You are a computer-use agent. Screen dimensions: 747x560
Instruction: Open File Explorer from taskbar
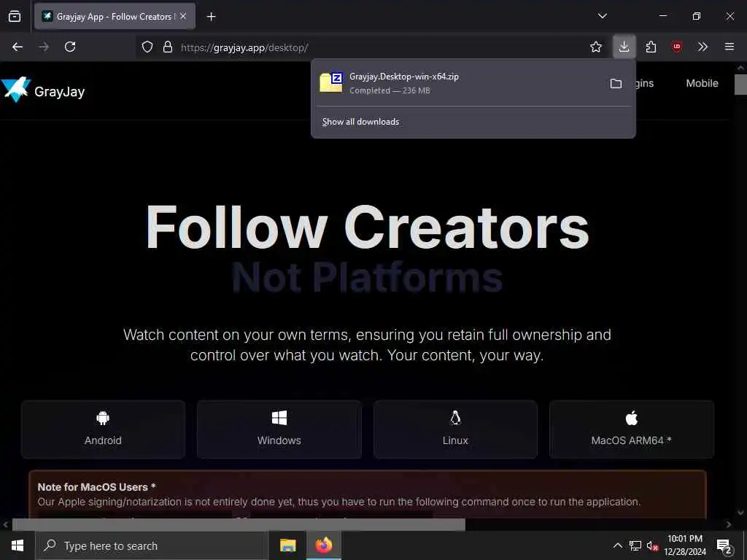click(x=287, y=545)
